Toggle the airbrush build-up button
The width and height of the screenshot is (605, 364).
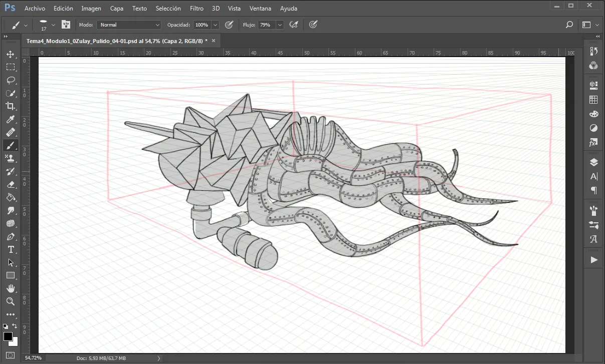coord(294,25)
